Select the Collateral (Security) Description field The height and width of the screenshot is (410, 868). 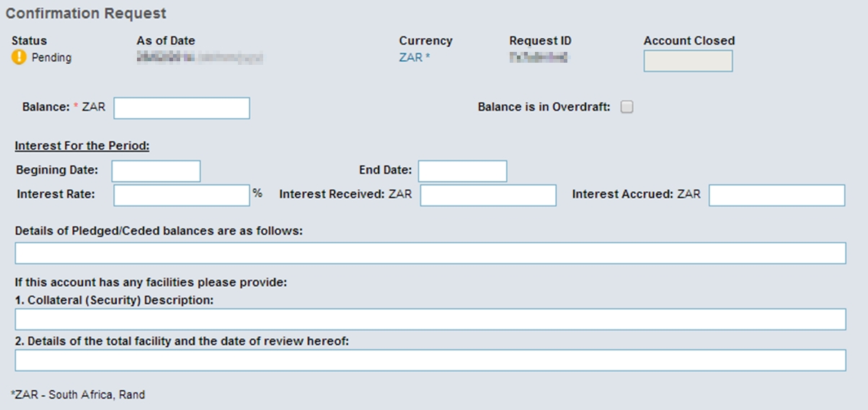click(430, 319)
